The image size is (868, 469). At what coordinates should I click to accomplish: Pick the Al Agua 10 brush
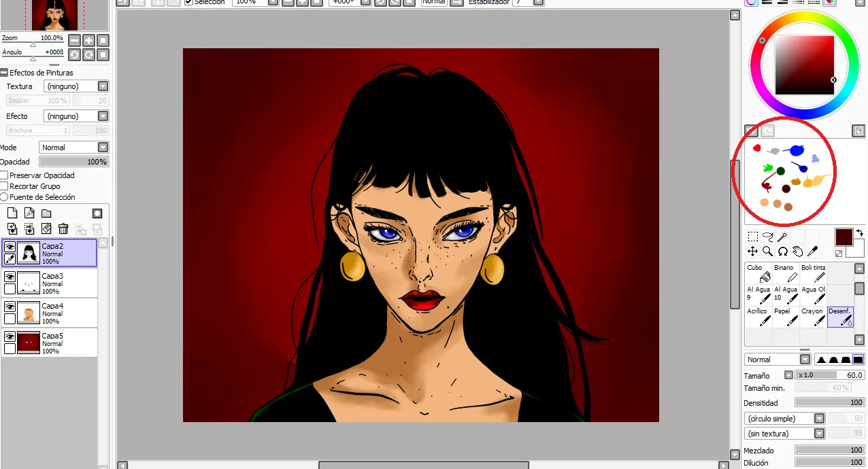click(x=786, y=294)
